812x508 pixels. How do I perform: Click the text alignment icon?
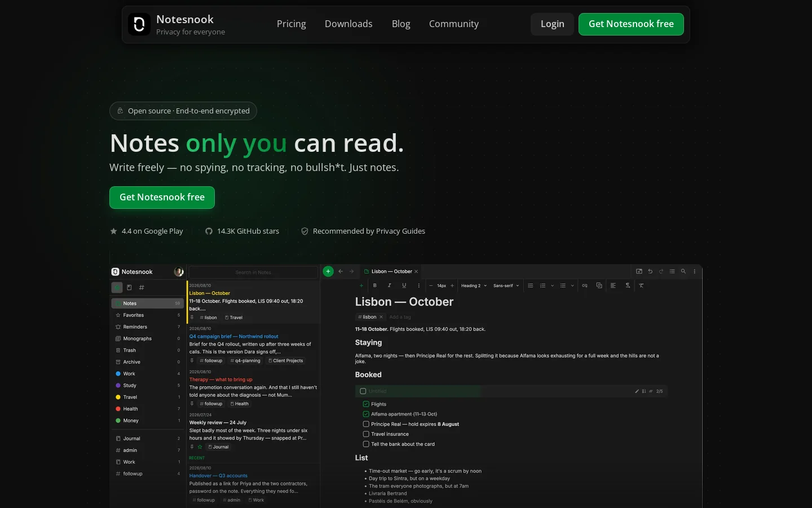coord(613,286)
